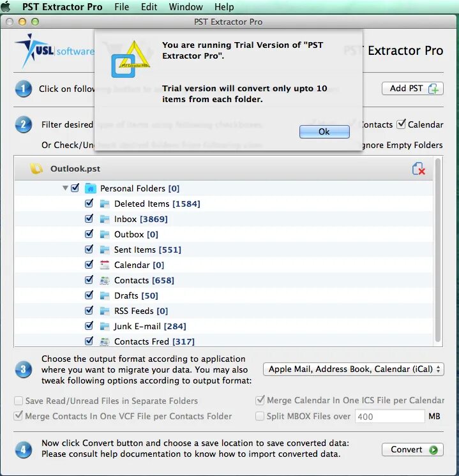
Task: Open the PST Extractor Pro app menu
Action: point(63,6)
